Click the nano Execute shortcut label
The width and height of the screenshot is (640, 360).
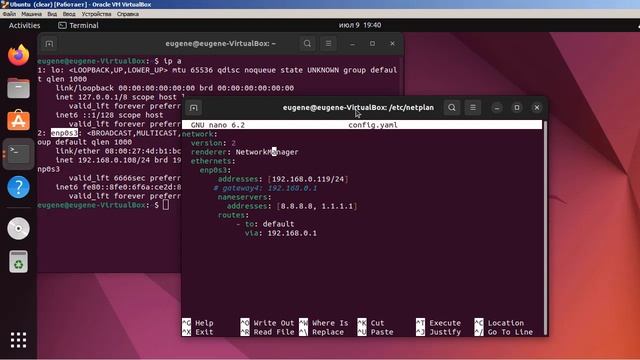tap(445, 323)
